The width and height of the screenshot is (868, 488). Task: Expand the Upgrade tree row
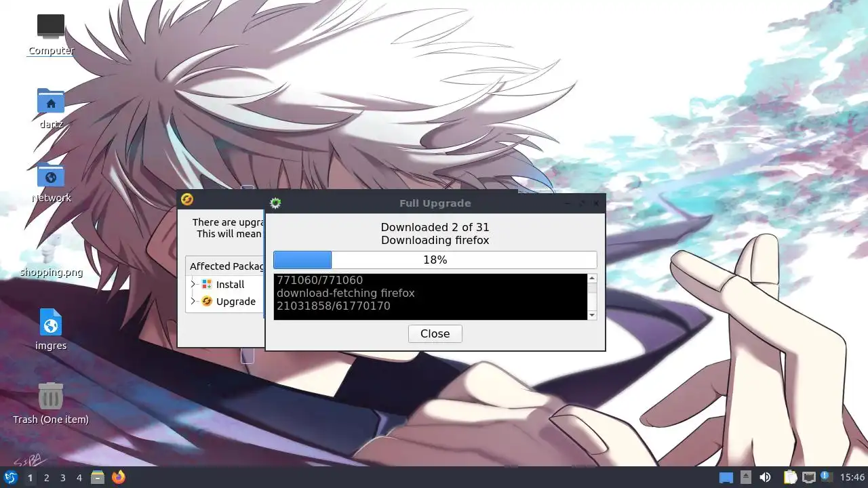tap(193, 301)
